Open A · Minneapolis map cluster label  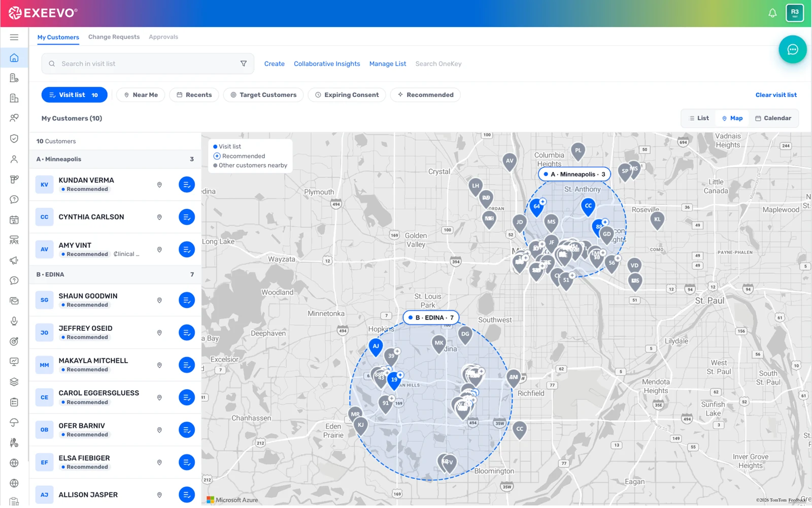pyautogui.click(x=574, y=174)
